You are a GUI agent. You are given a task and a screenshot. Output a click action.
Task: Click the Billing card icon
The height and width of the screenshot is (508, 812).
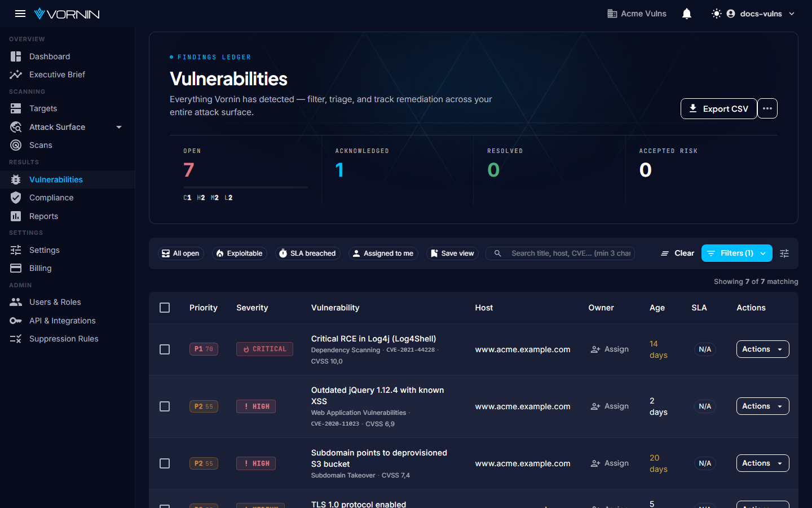(16, 268)
